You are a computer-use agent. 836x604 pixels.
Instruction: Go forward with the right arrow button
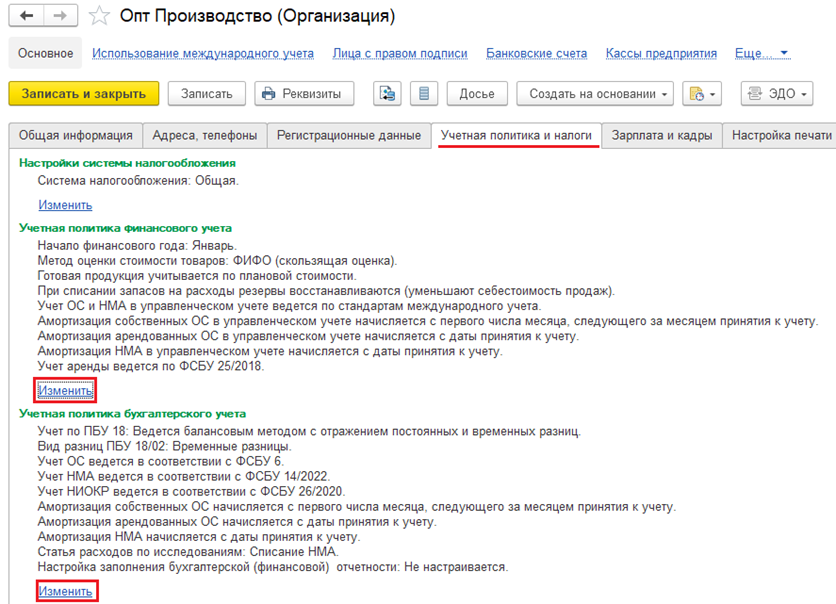pyautogui.click(x=60, y=15)
